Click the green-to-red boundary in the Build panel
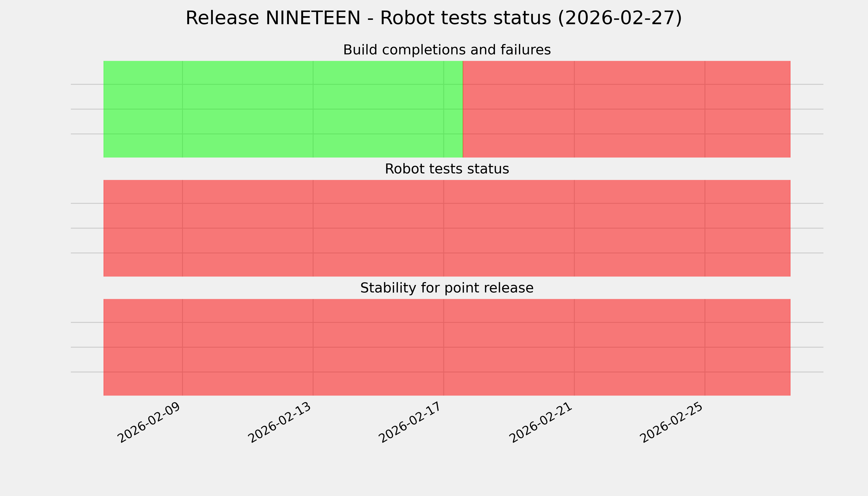This screenshot has height=496, width=868. tap(463, 109)
